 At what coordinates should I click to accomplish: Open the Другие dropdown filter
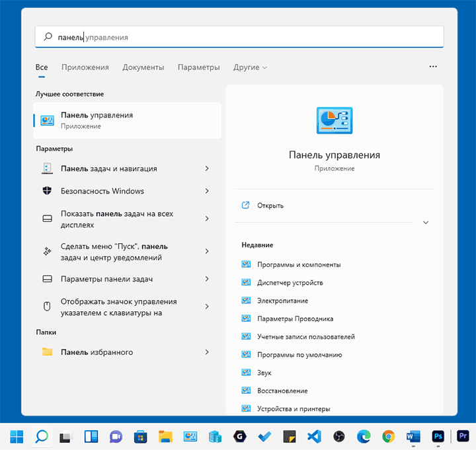pos(250,67)
